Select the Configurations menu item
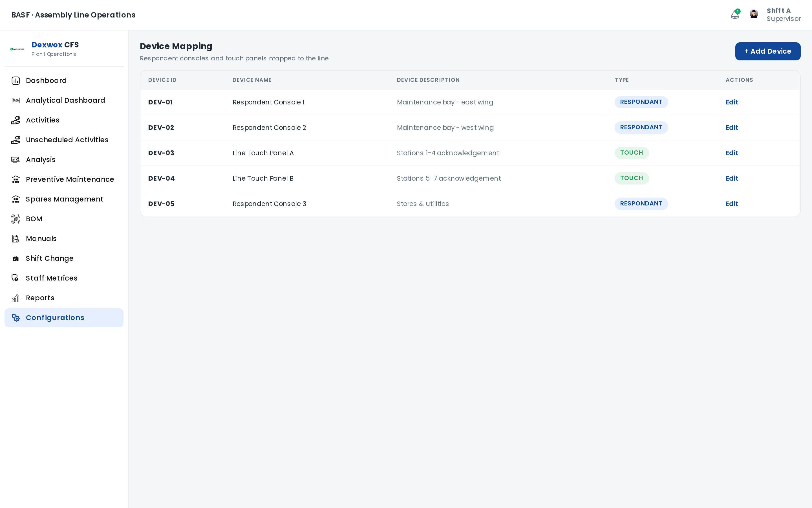Image resolution: width=812 pixels, height=508 pixels. pos(64,318)
